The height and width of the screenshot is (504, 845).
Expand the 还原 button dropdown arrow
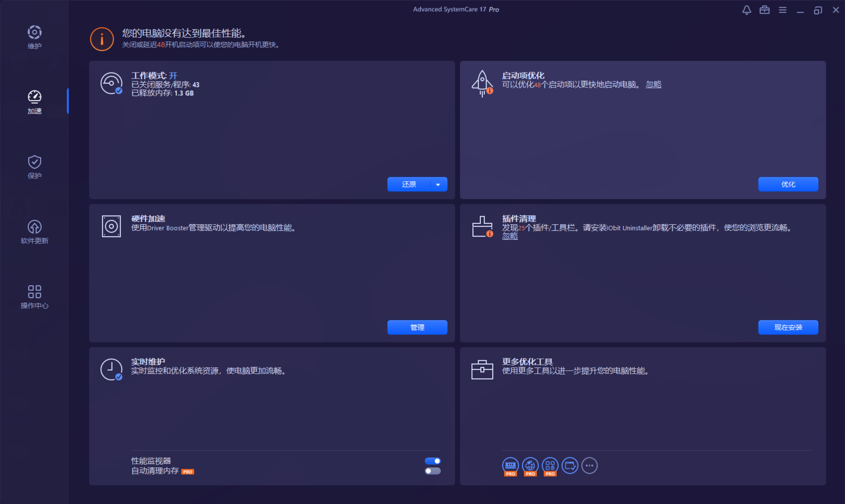click(438, 185)
